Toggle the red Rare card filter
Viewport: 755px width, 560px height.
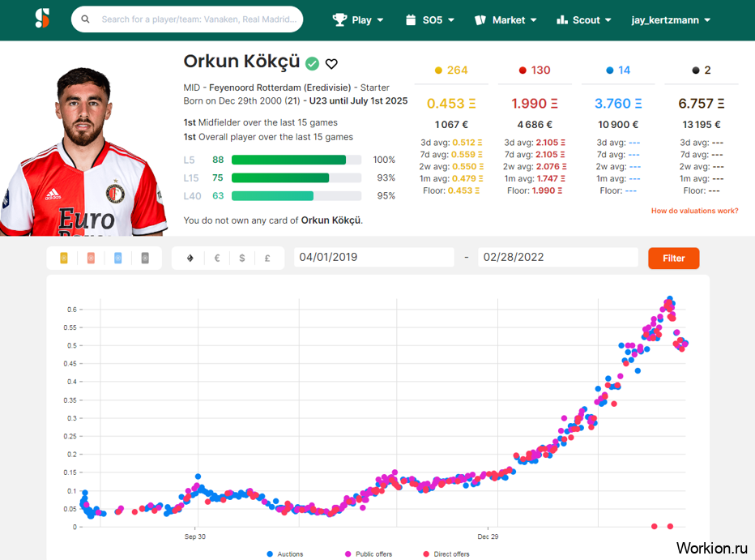click(x=91, y=258)
